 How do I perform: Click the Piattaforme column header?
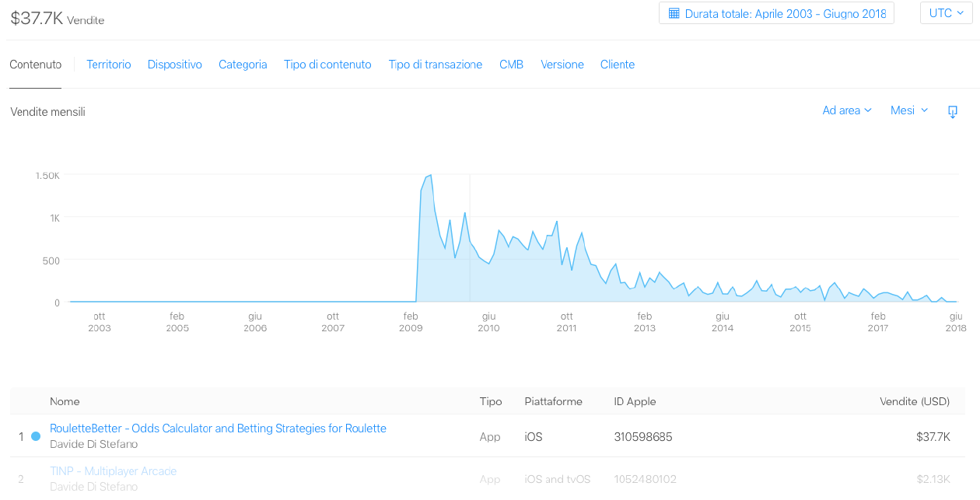554,401
